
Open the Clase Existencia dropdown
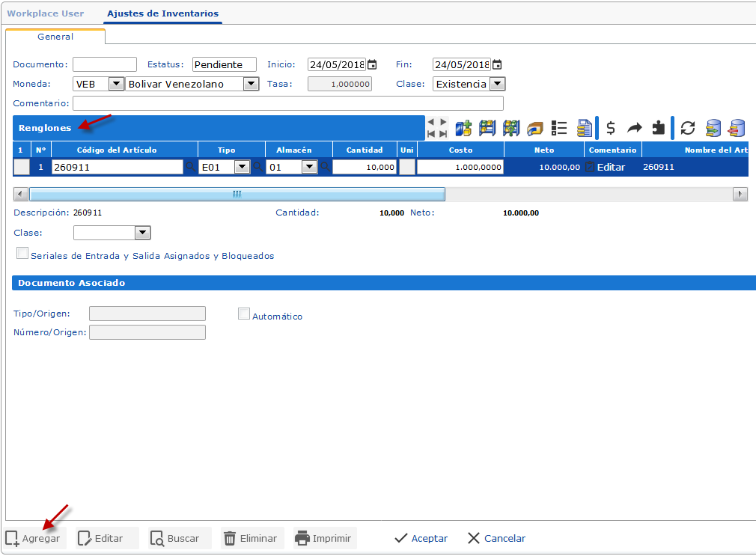coord(496,84)
